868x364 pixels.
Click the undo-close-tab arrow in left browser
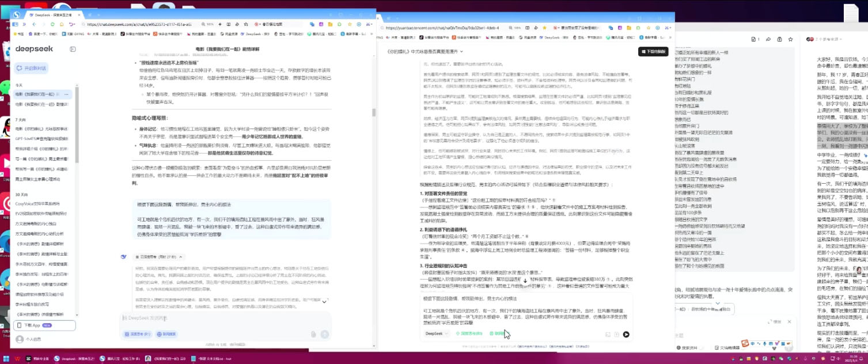(x=71, y=24)
